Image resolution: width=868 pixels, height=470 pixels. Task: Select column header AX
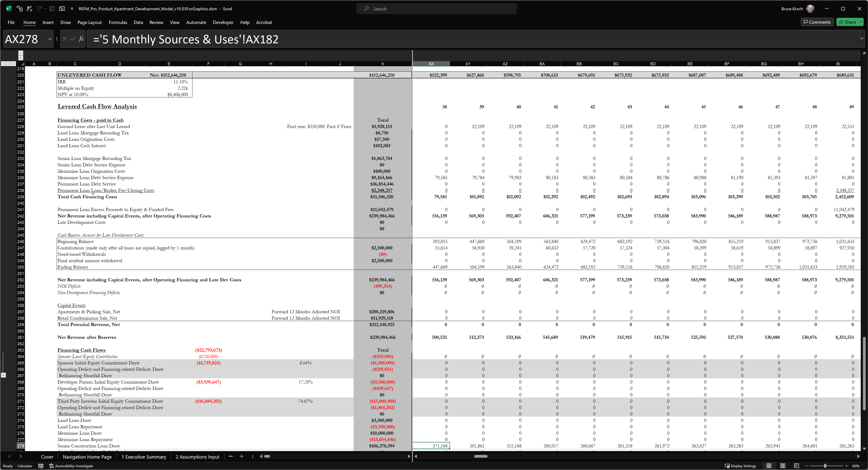(x=431, y=64)
